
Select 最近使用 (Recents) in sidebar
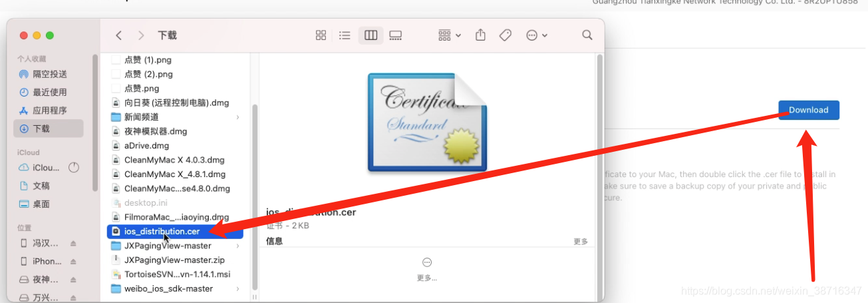[x=49, y=92]
